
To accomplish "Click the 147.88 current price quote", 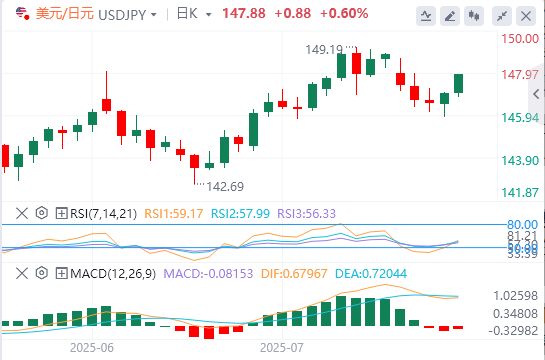I will [x=244, y=14].
